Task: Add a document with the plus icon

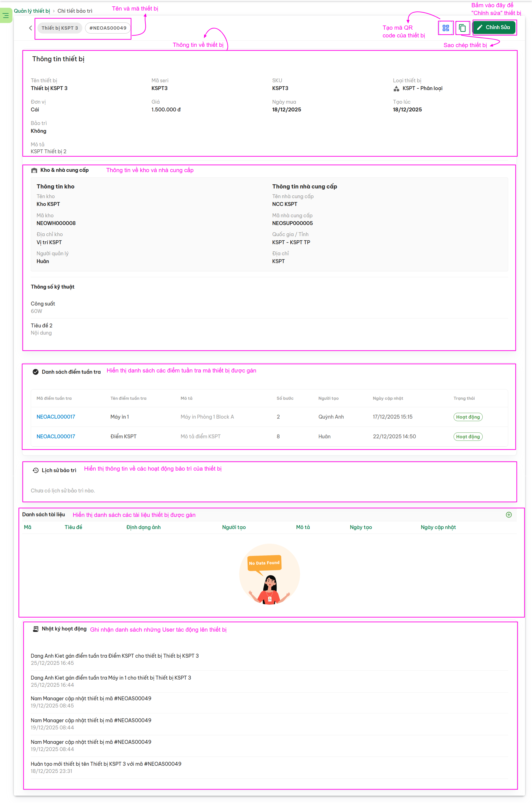Action: click(x=509, y=515)
